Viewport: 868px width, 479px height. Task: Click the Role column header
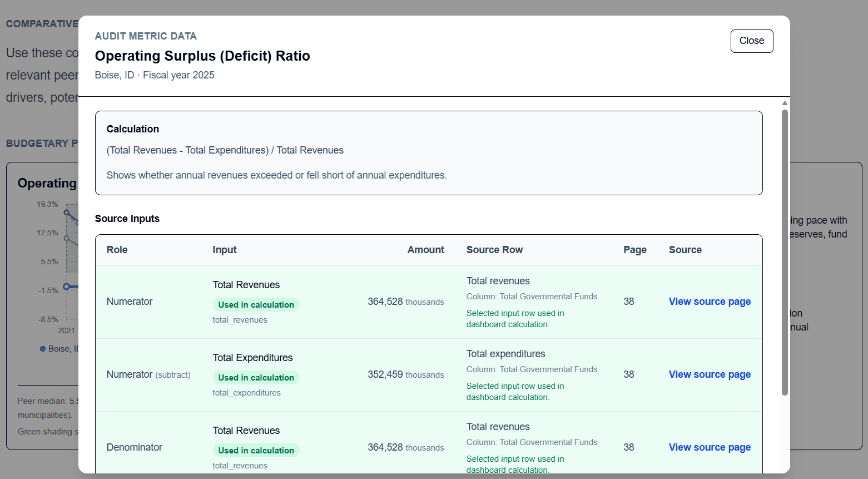[x=117, y=250]
